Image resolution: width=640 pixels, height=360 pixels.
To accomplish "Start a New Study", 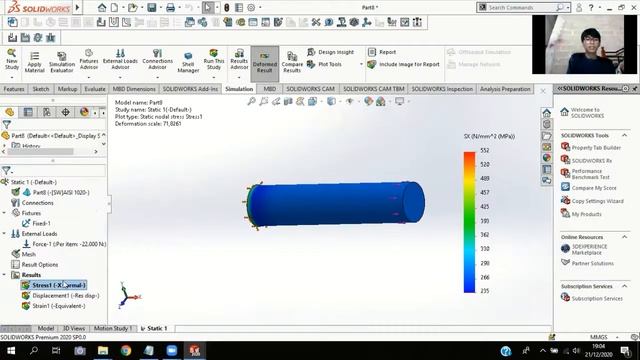I will [11, 60].
